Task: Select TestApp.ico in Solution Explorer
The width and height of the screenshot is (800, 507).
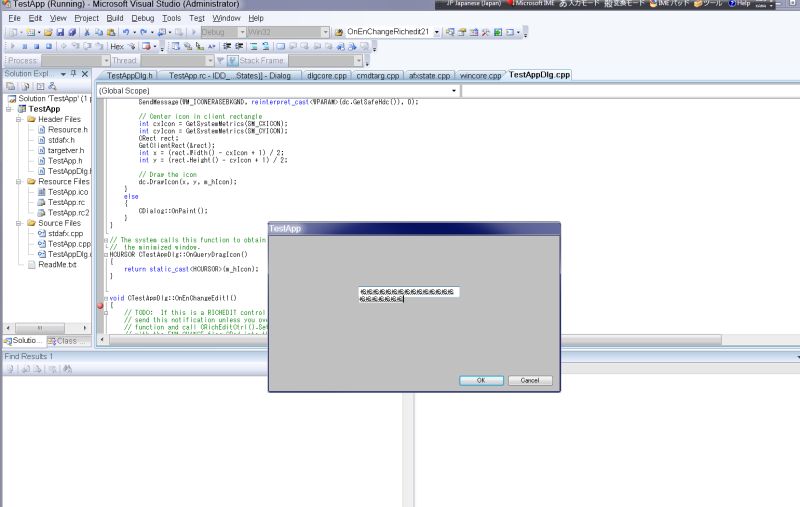Action: [68, 192]
